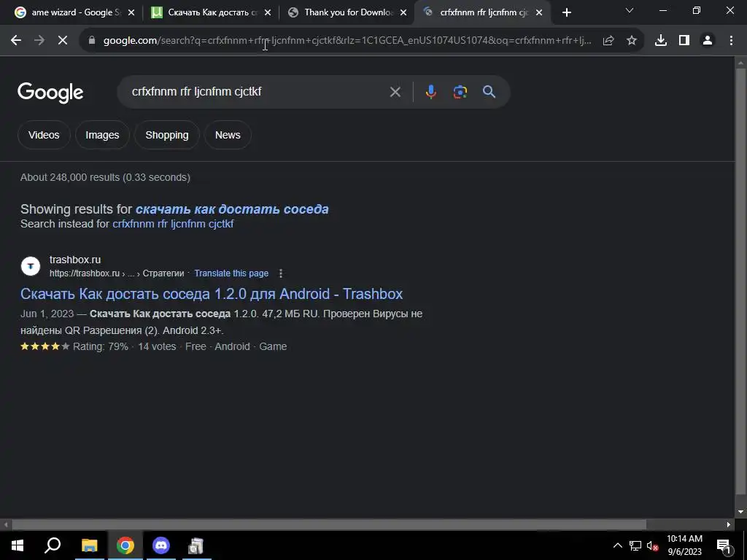Share this page icon in address bar
Viewport: 747px width, 560px height.
(608, 41)
